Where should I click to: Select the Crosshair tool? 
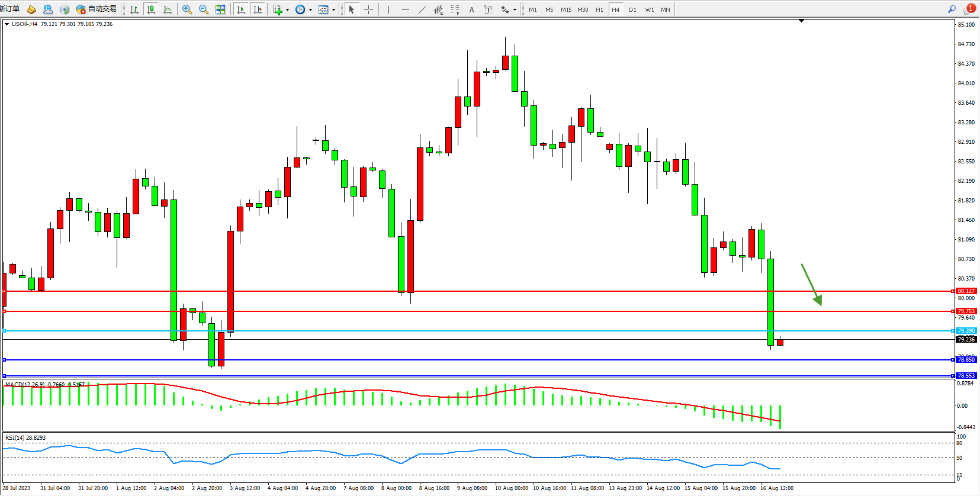pos(368,9)
